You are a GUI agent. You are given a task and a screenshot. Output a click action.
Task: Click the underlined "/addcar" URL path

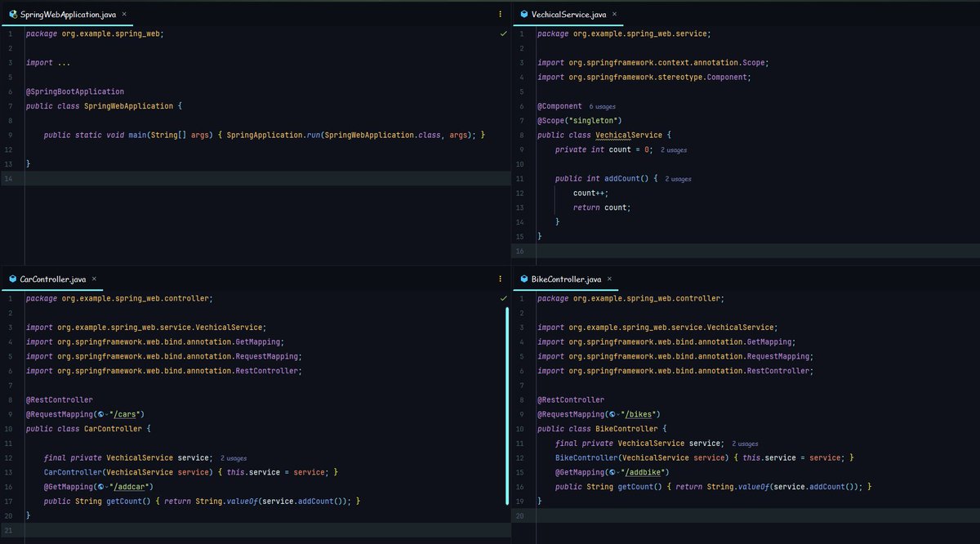tap(130, 486)
